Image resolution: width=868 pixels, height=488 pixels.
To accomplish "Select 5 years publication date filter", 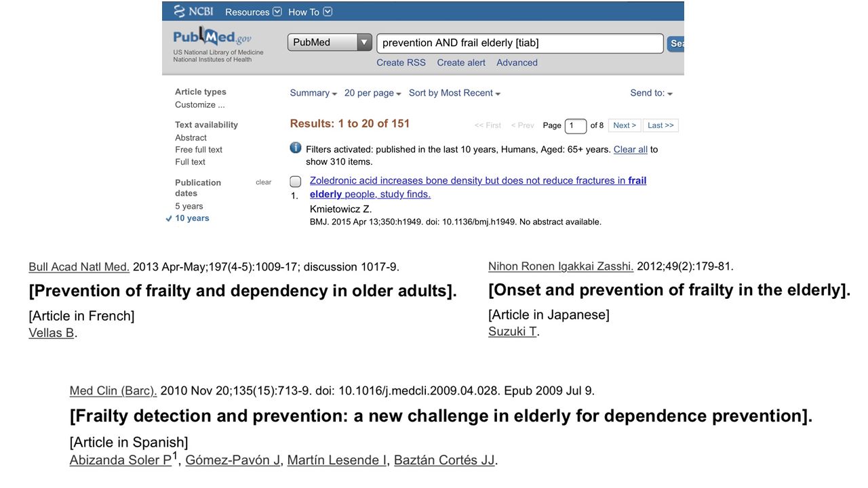I will coord(189,206).
